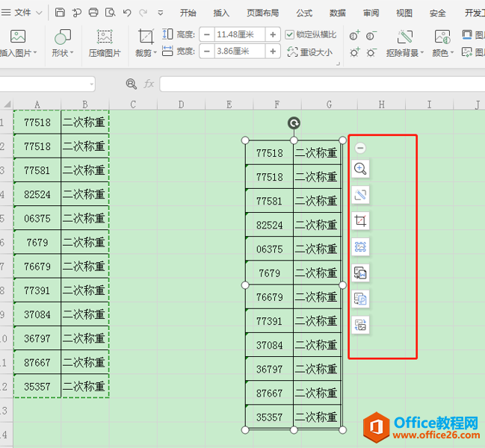Switch to the 视图 tab
The height and width of the screenshot is (448, 485).
pyautogui.click(x=404, y=13)
